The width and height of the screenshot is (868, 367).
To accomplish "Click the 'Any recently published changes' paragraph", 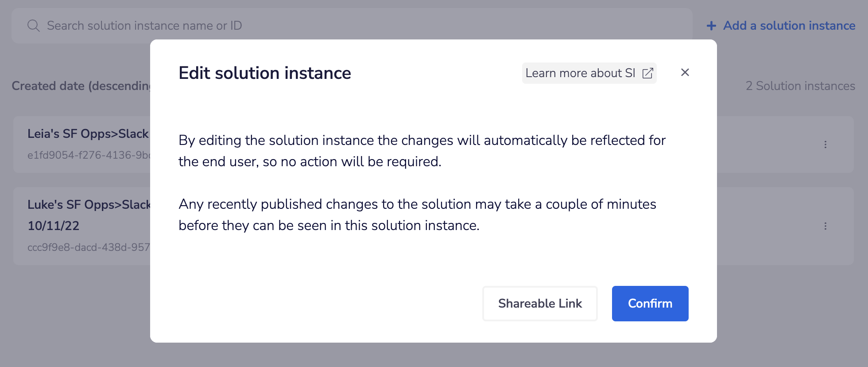I will click(x=417, y=215).
